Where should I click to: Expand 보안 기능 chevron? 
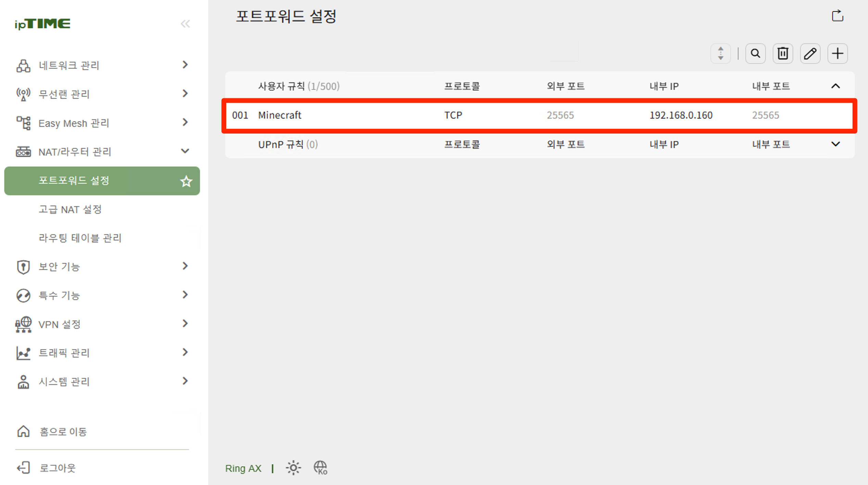185,266
